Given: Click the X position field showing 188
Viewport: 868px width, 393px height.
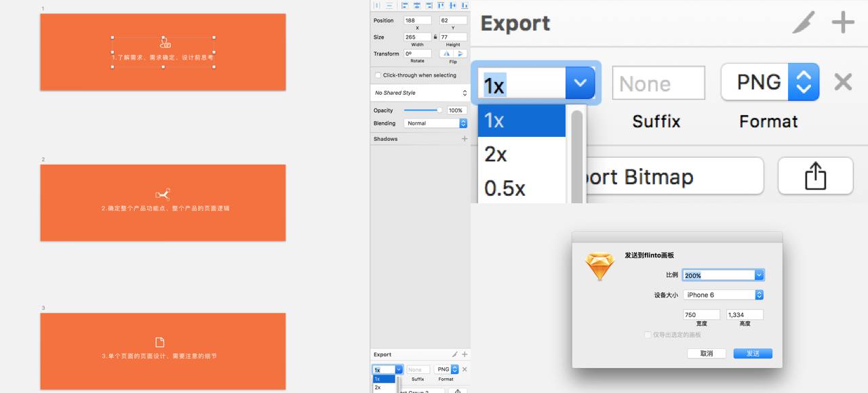Looking at the screenshot, I should (417, 20).
